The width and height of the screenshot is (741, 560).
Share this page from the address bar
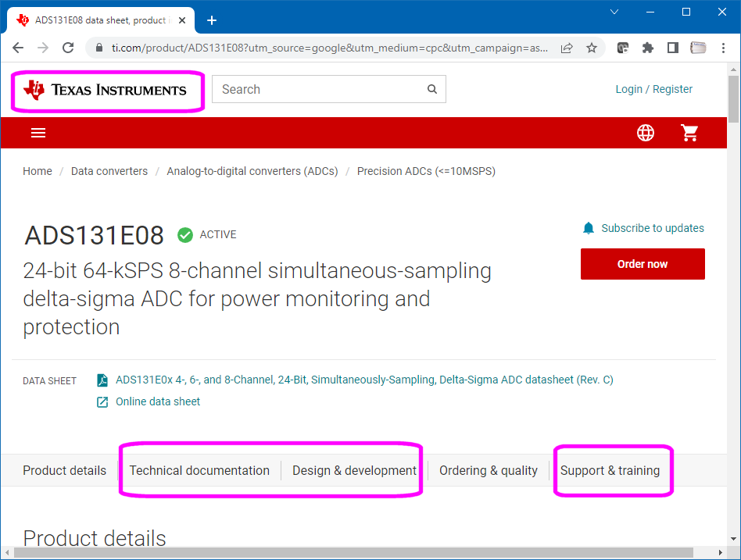[567, 48]
